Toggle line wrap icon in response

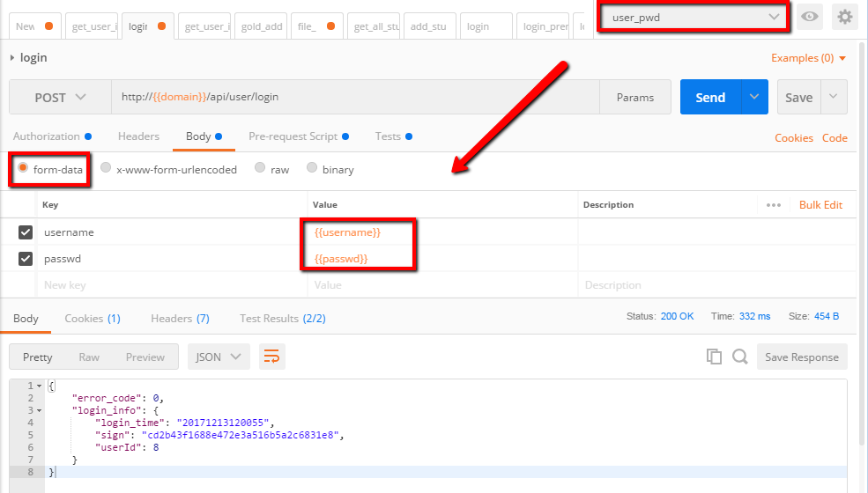tap(271, 357)
